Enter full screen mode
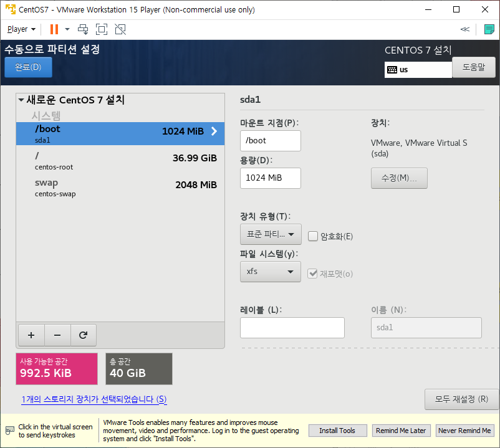500x448 pixels. click(102, 29)
